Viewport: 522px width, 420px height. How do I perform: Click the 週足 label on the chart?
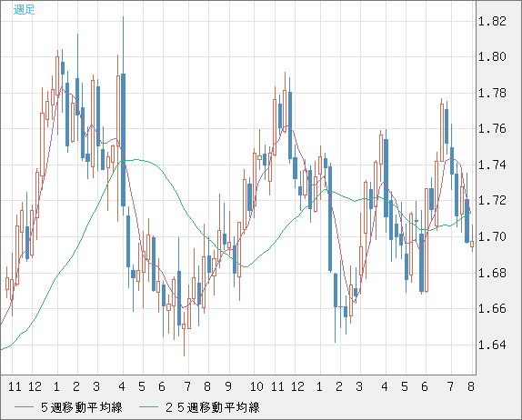(x=24, y=10)
